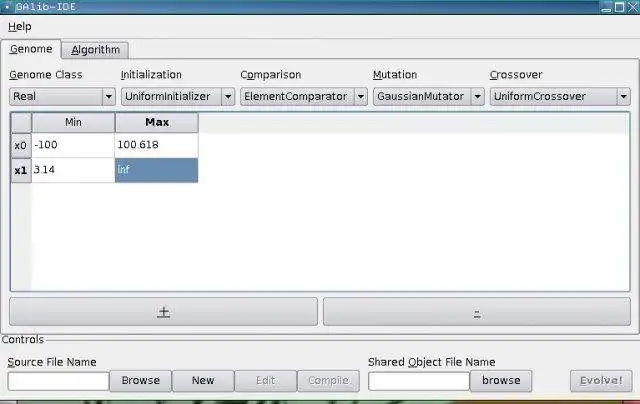Open the Help menu

pyautogui.click(x=20, y=27)
